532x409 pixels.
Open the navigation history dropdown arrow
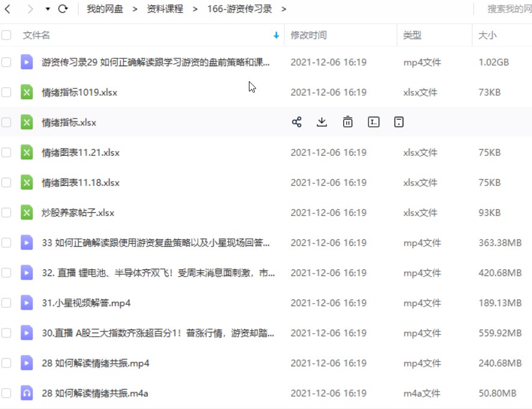point(47,10)
